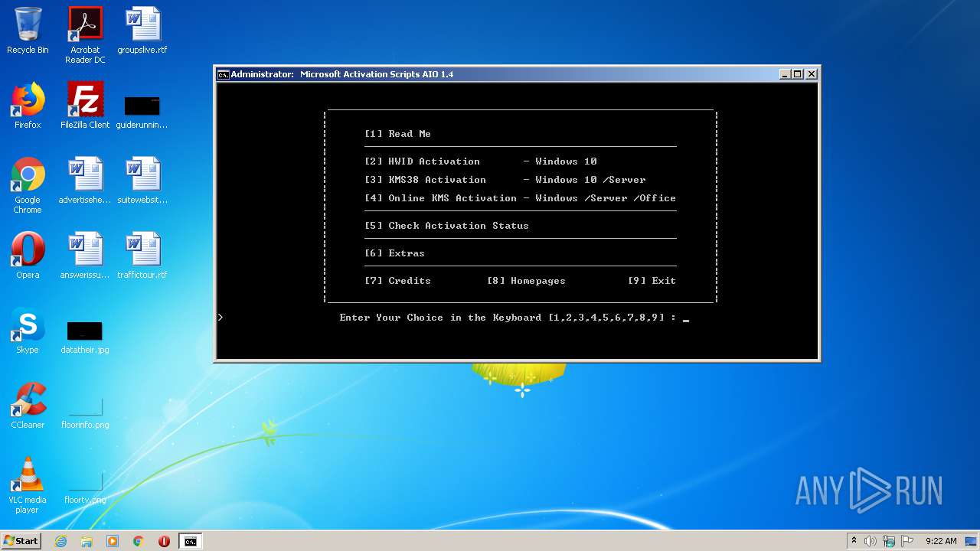Screen dimensions: 980x551
Task: Open Chrome from the taskbar
Action: [138, 541]
